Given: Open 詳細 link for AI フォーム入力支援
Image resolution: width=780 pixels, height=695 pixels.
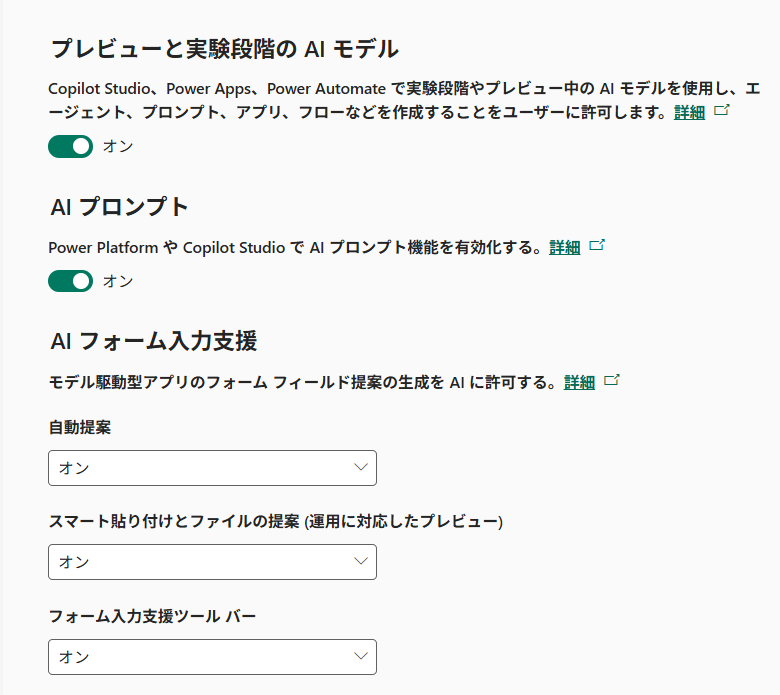Looking at the screenshot, I should pos(579,381).
